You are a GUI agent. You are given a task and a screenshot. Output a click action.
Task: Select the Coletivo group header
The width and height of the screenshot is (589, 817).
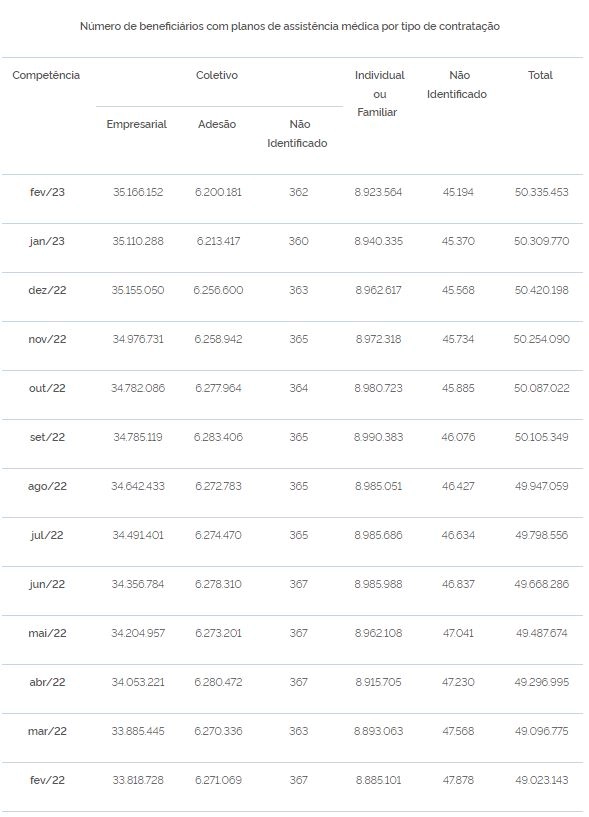pos(217,75)
